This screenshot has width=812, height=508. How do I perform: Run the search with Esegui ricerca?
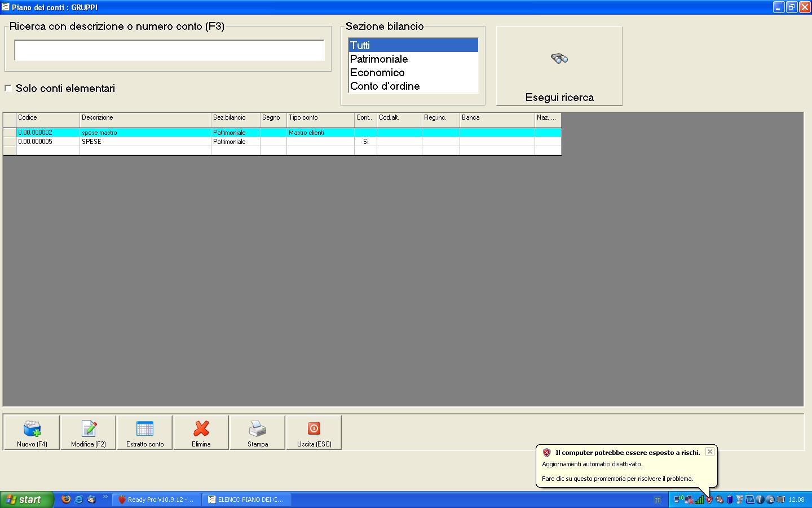[x=559, y=65]
